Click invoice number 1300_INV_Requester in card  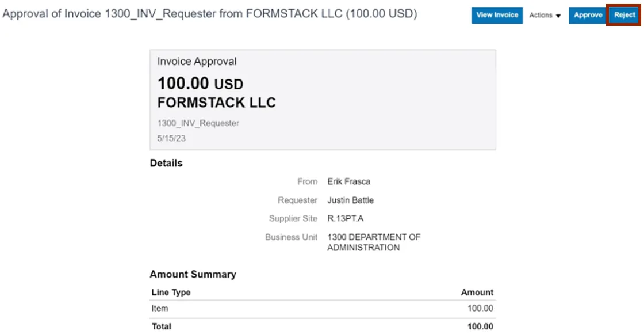pyautogui.click(x=198, y=123)
